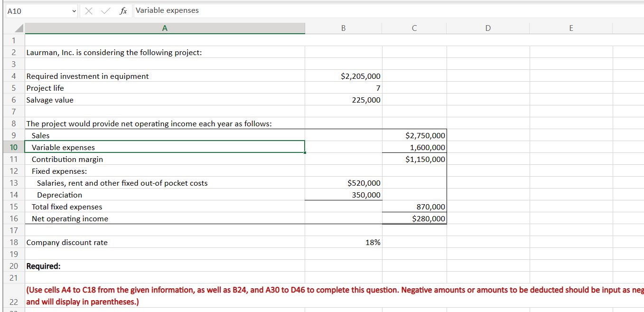The image size is (644, 312).
Task: Select all cells using the corner triangle
Action: click(19, 28)
